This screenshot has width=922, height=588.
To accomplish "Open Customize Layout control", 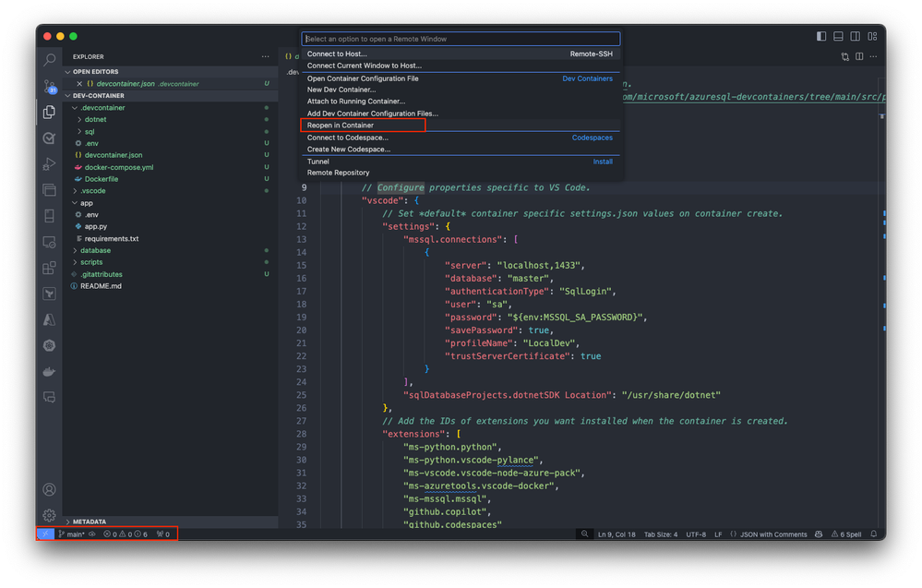I will 872,36.
